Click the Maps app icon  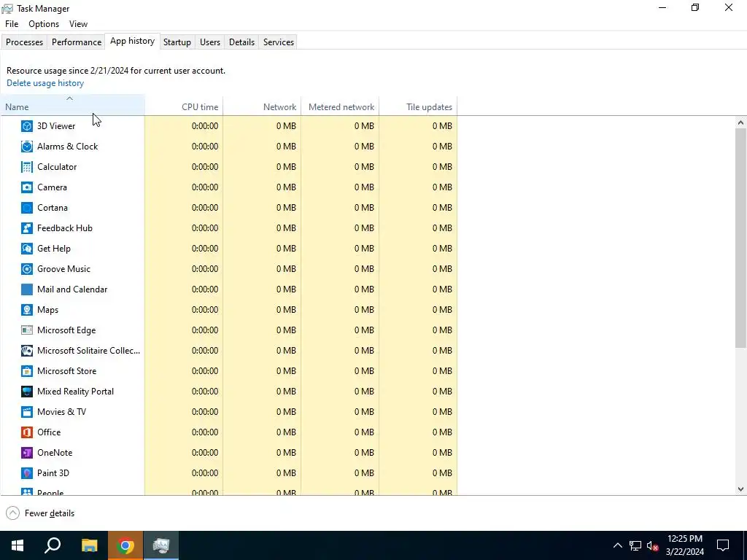point(27,310)
